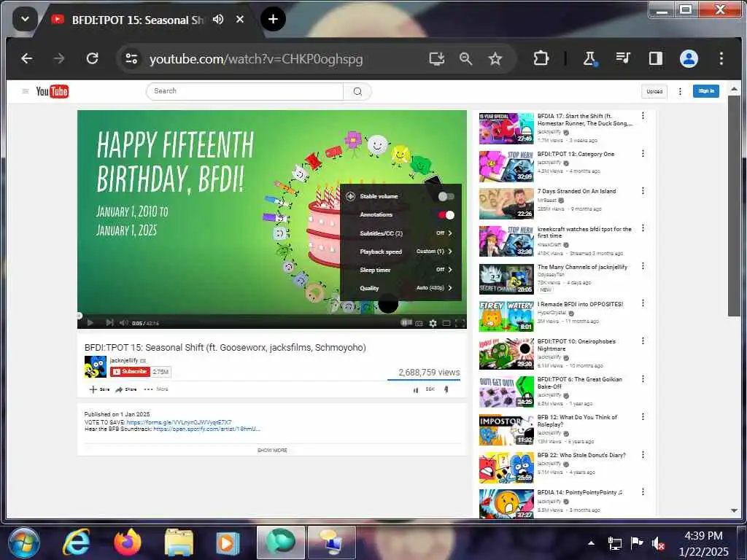Open Windows Start menu

coord(24,542)
